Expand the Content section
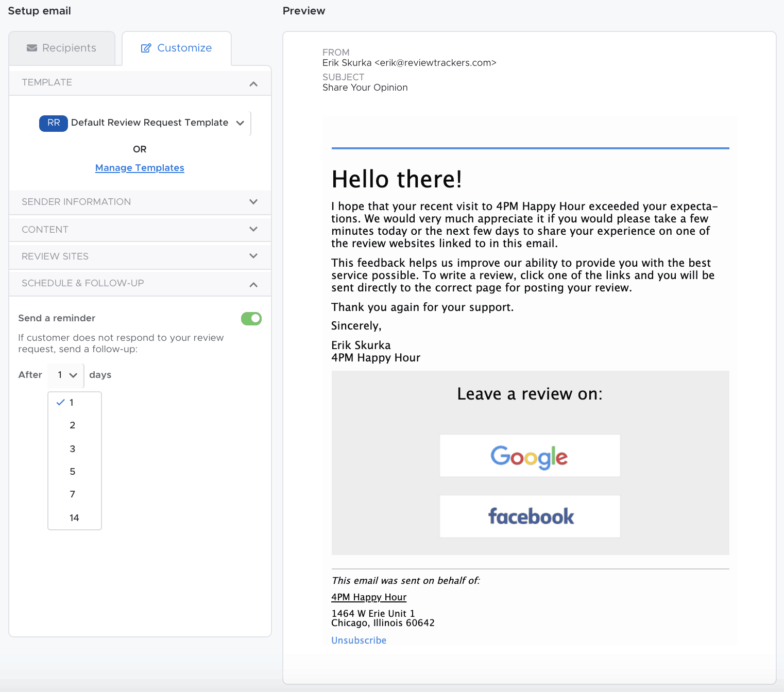Screen dimensions: 784x692 253,229
